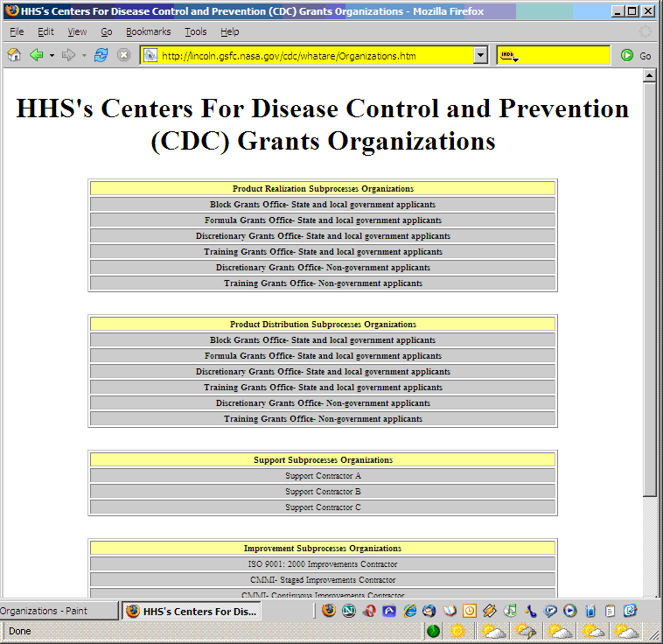Open the Edit menu

45,31
